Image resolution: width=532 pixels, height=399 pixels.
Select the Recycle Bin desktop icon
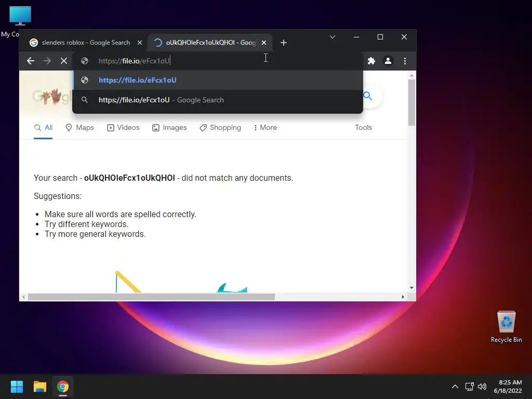[506, 326]
